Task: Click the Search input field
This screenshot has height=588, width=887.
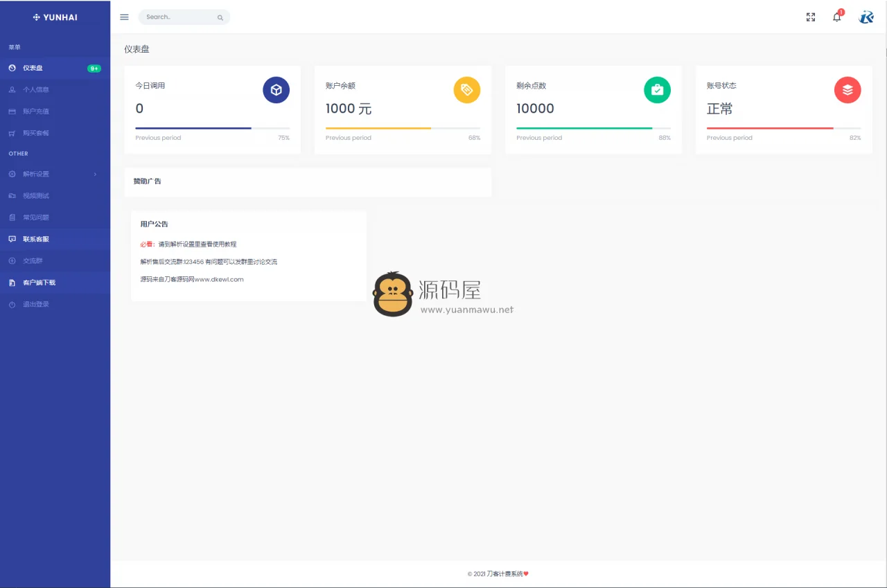Action: (182, 17)
